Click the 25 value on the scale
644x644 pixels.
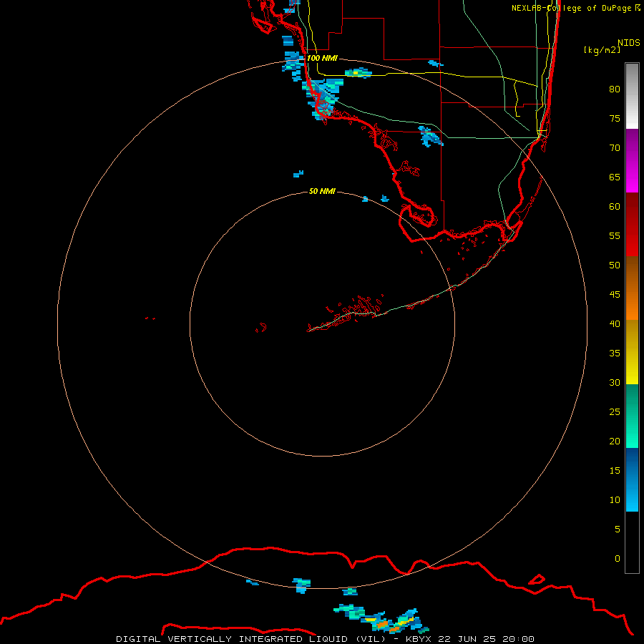(x=615, y=411)
